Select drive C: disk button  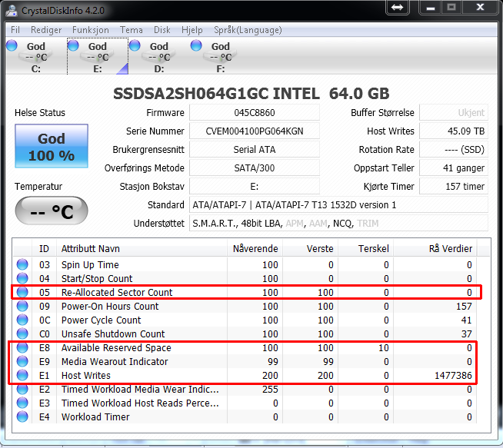(36, 56)
